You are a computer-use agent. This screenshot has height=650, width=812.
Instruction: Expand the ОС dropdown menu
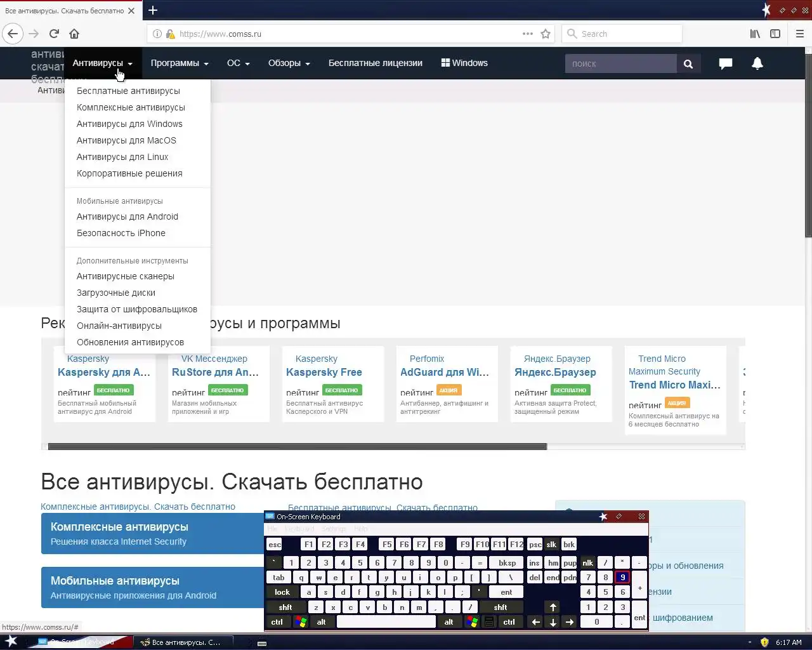tap(239, 63)
